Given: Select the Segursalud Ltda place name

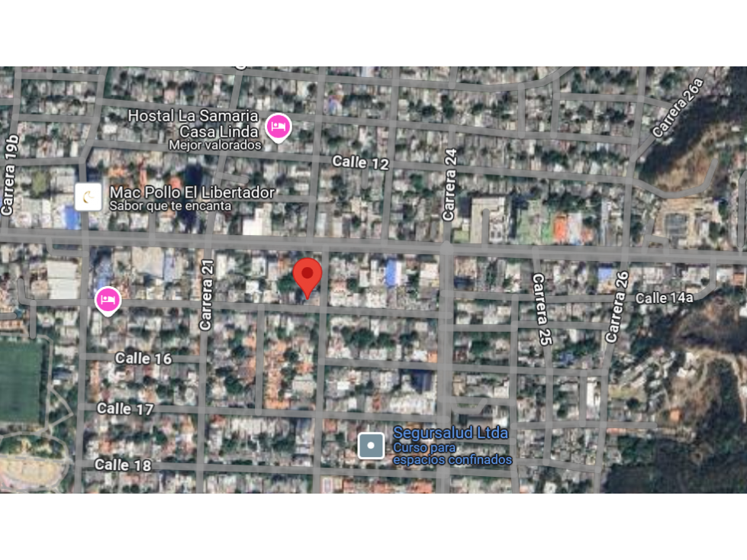Looking at the screenshot, I should [x=450, y=433].
